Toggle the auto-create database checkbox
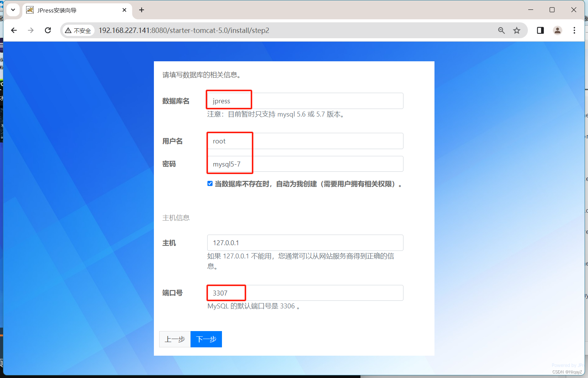This screenshot has width=588, height=378. click(x=210, y=184)
